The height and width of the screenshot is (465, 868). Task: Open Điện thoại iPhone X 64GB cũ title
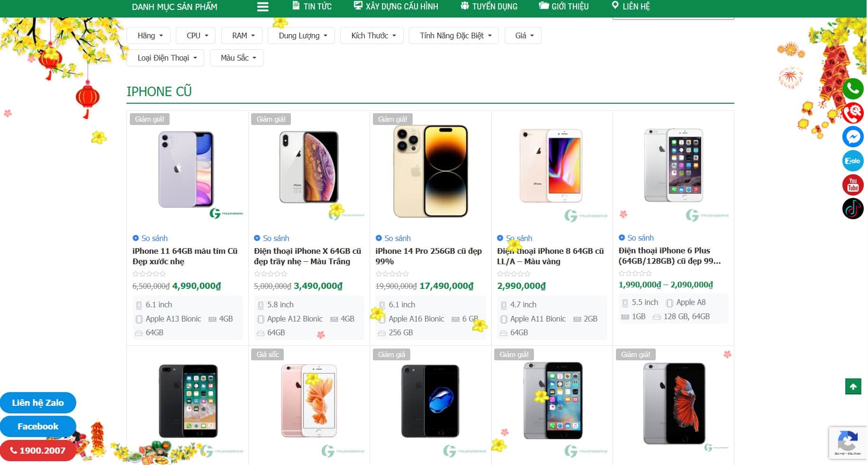pos(307,256)
